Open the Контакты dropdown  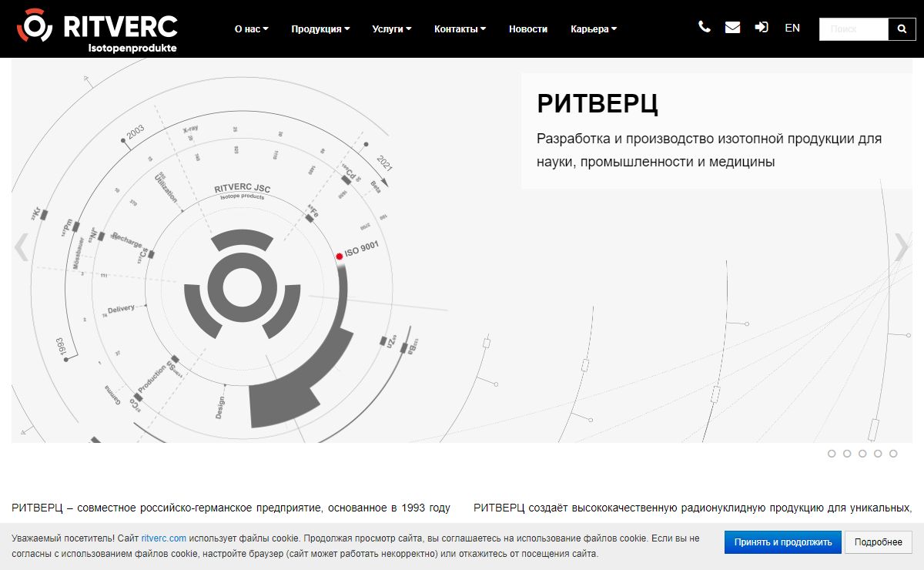point(460,29)
